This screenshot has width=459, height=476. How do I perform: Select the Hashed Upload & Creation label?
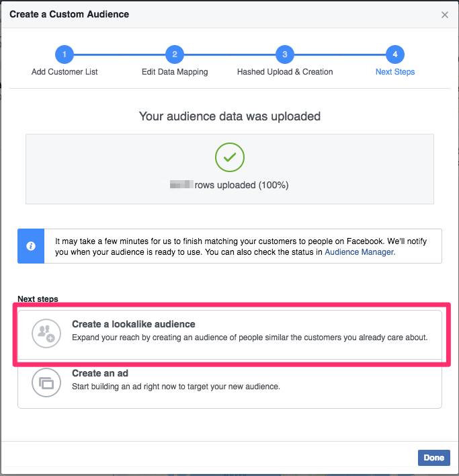(285, 72)
